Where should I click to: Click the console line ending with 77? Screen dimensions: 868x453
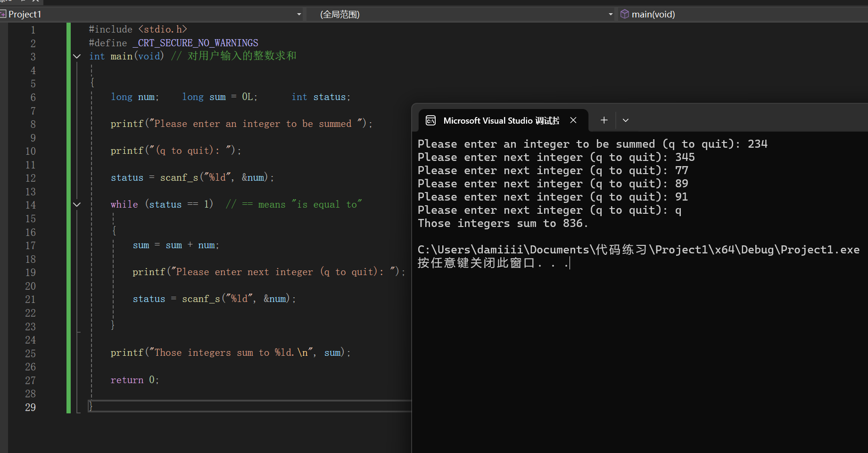click(553, 170)
